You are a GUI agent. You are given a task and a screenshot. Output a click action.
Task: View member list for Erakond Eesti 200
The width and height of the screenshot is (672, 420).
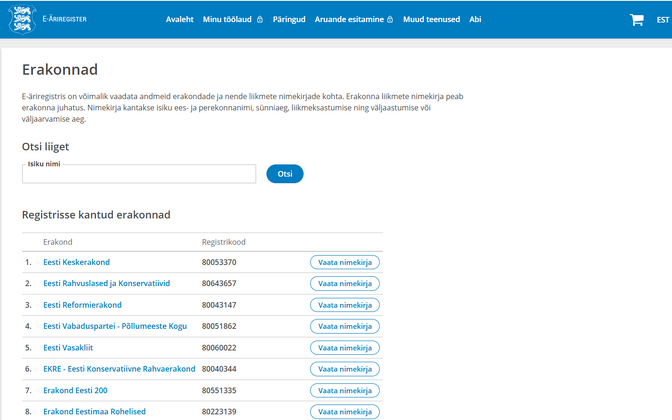(x=345, y=390)
